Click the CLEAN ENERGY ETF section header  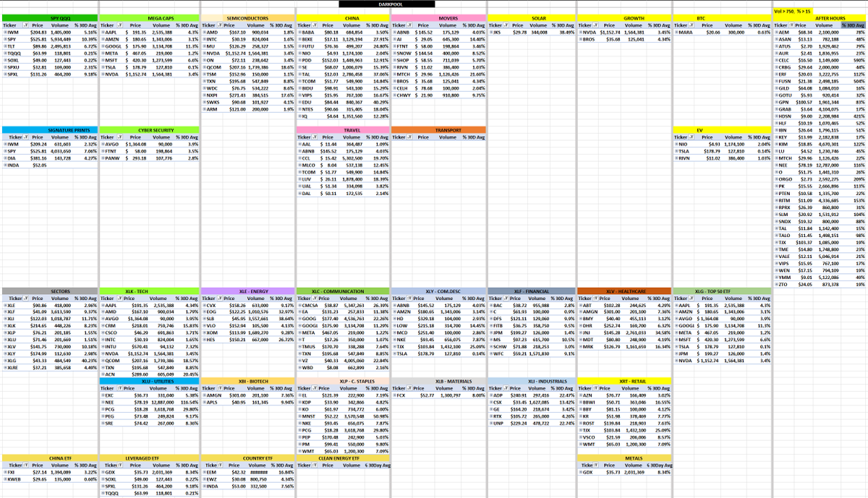click(343, 457)
